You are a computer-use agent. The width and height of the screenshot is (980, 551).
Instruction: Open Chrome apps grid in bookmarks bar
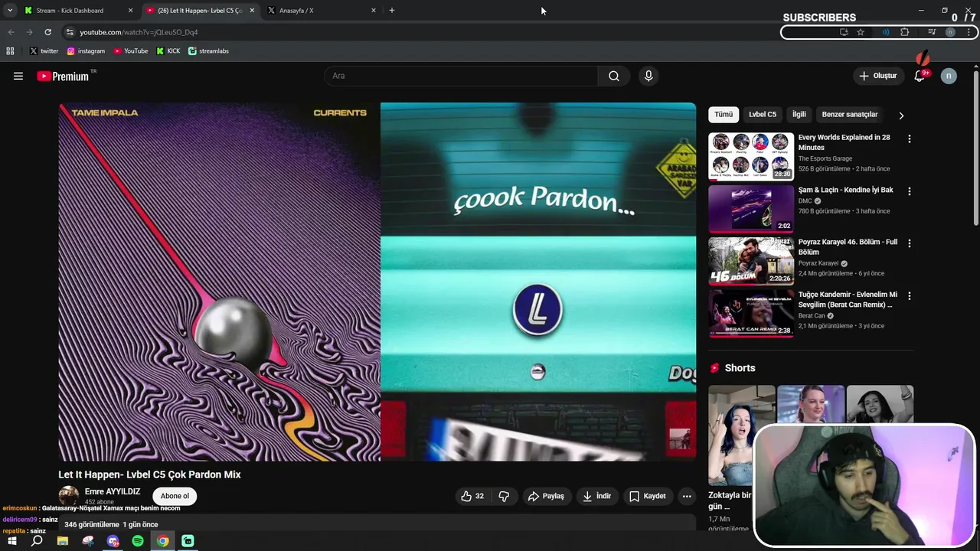(x=10, y=51)
